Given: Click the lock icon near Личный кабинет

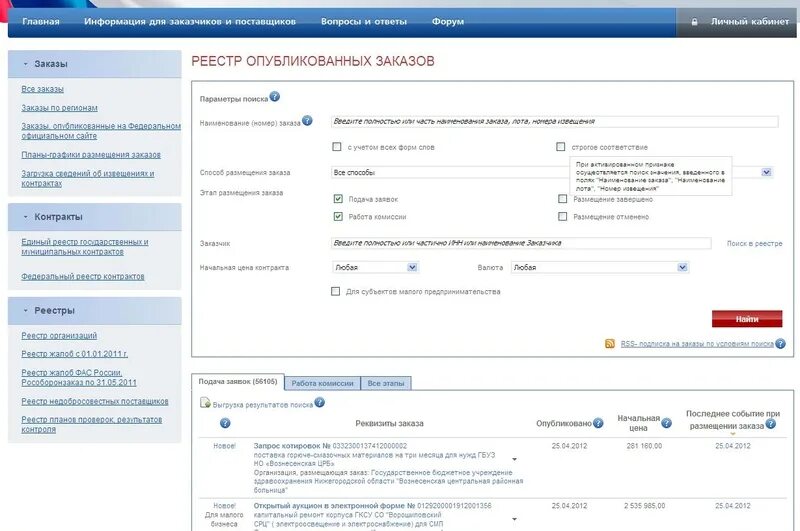Looking at the screenshot, I should click(x=694, y=22).
